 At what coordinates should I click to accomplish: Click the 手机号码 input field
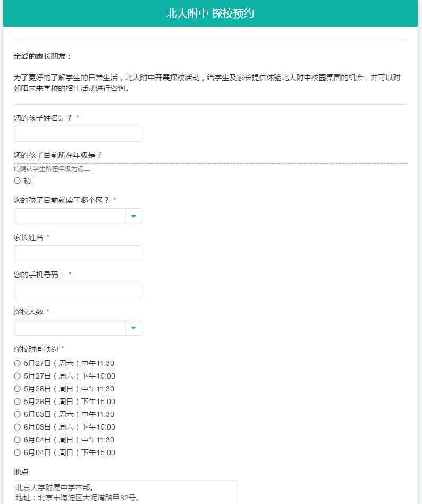pos(77,291)
